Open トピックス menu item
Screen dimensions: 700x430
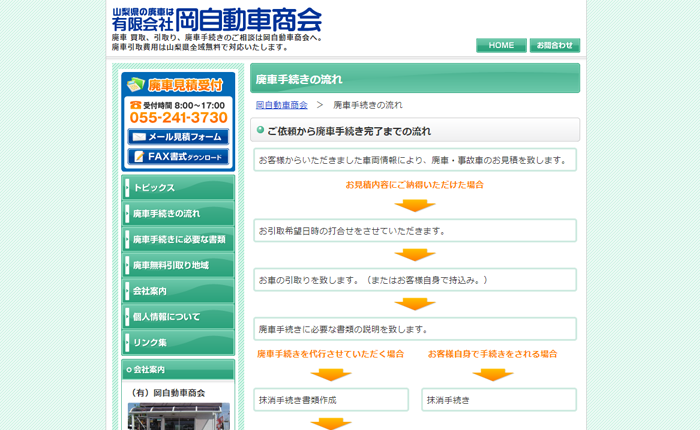[178, 188]
